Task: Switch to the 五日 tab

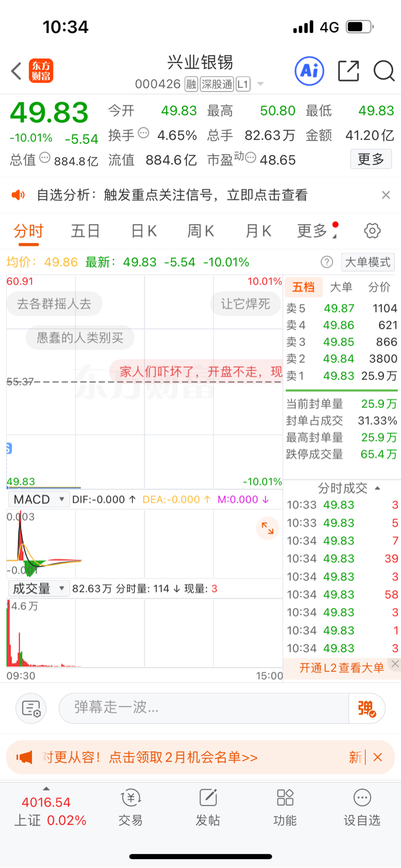Action: point(86,231)
